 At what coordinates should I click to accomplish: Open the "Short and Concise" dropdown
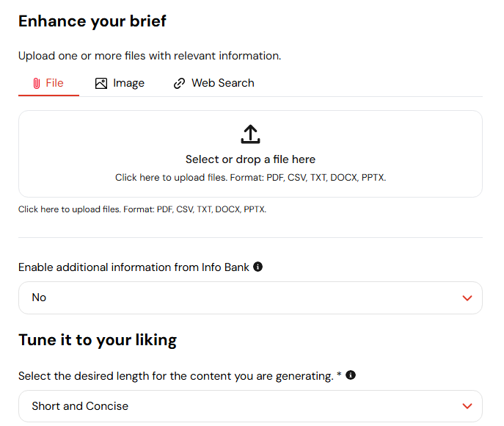coord(250,406)
